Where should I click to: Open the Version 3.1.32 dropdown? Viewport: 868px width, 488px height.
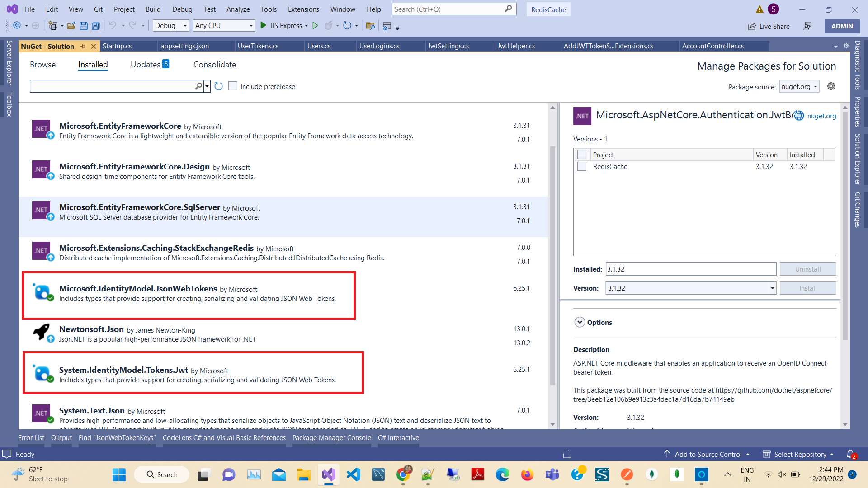[691, 288]
